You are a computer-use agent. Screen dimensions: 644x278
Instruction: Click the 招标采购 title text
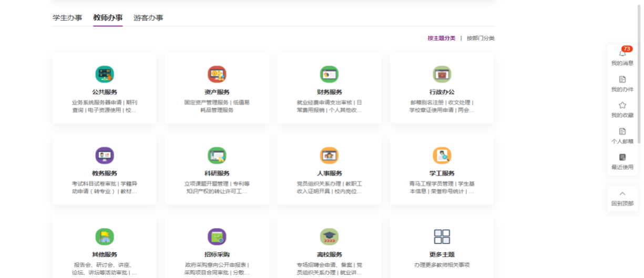217,254
